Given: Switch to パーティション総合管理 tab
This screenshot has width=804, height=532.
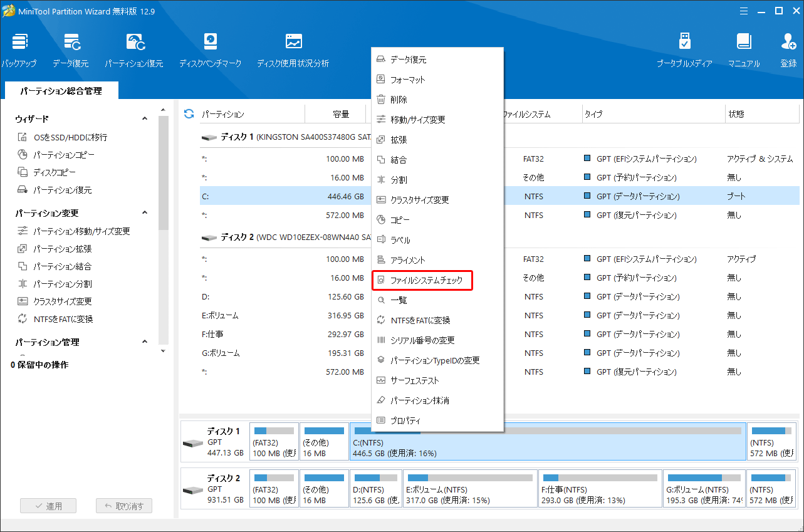Looking at the screenshot, I should pos(61,91).
